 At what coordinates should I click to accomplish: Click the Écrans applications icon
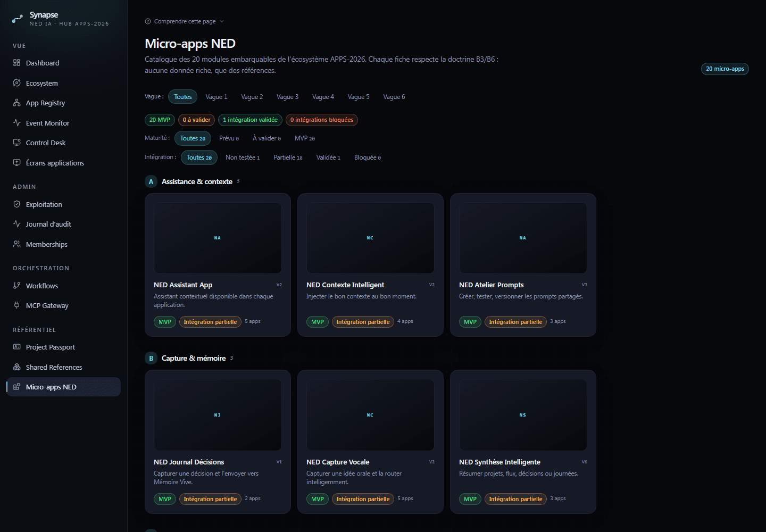point(16,163)
